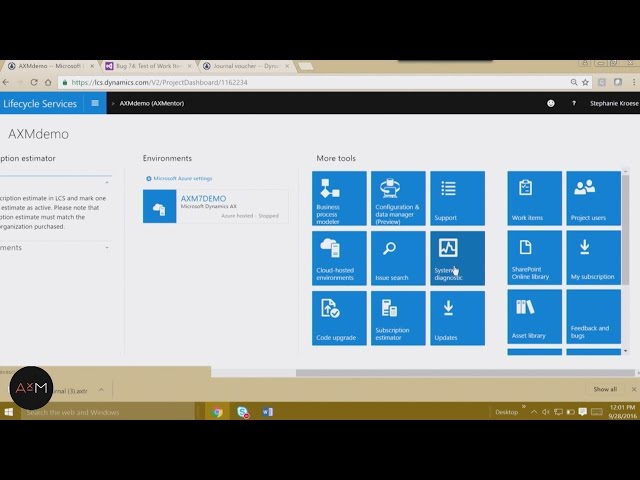Open the My subscription tile
The height and width of the screenshot is (480, 640).
[x=593, y=258]
